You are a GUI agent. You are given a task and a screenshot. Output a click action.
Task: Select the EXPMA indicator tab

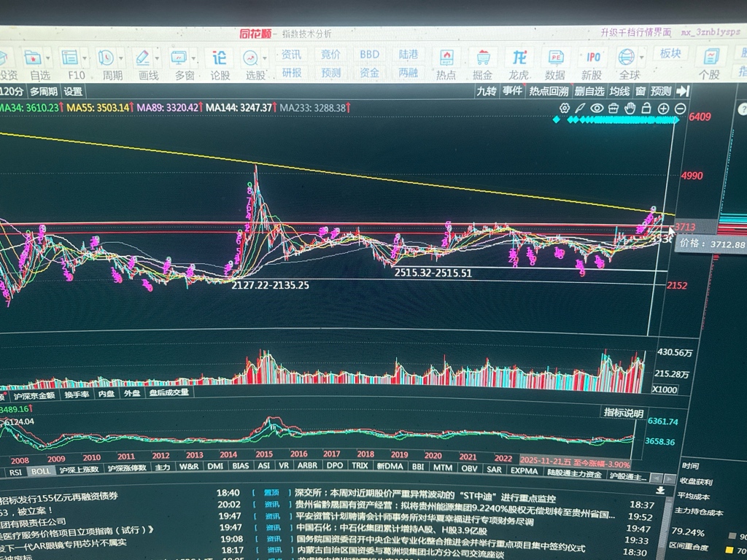[x=524, y=470]
